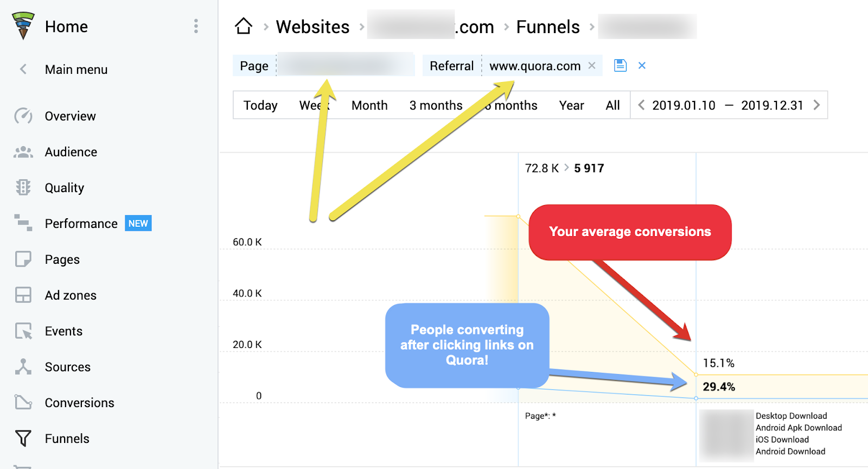Remove the www.quora.com referral filter
This screenshot has width=868, height=469.
pyautogui.click(x=592, y=66)
